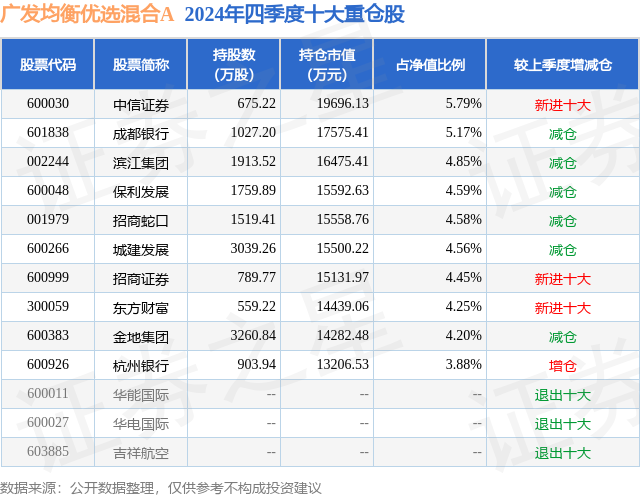Click the 3.88% net value ratio
640x497 pixels.
tap(464, 364)
